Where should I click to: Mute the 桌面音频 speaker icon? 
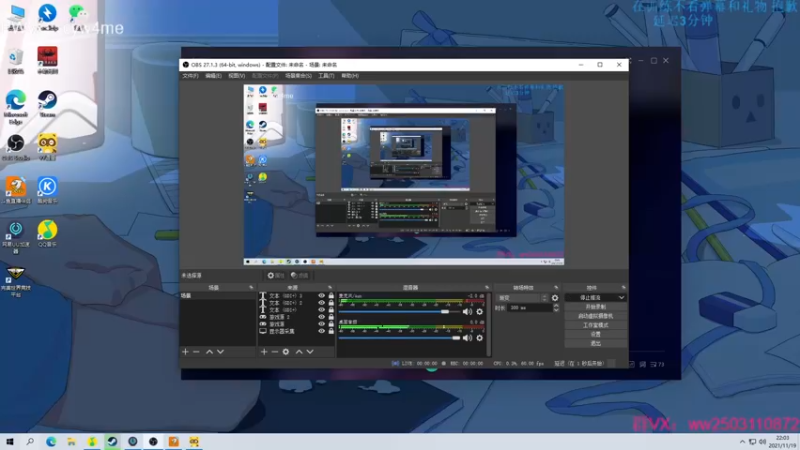pos(467,338)
